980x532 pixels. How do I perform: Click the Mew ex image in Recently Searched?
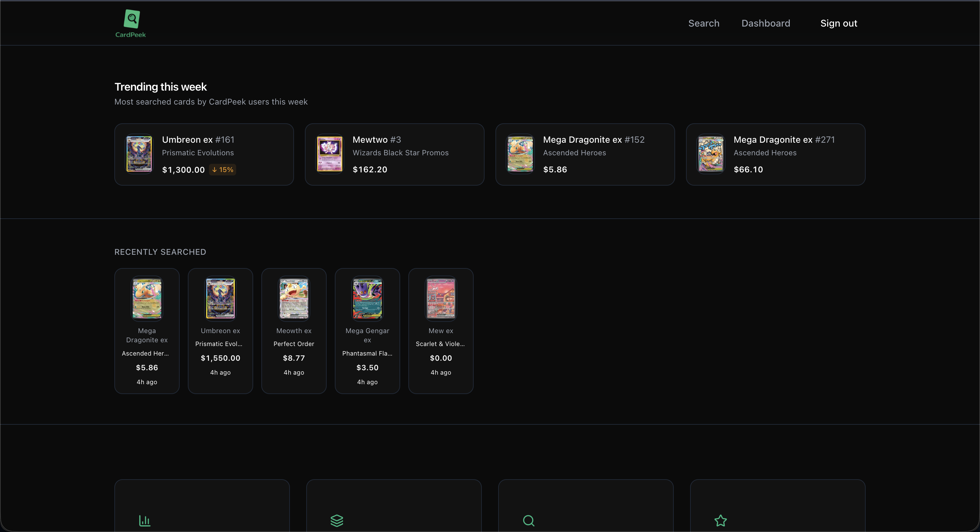[x=441, y=298]
